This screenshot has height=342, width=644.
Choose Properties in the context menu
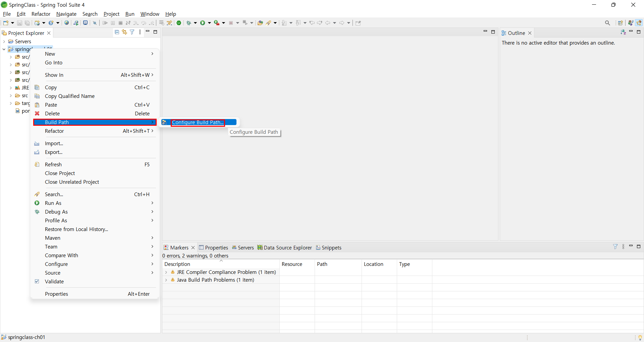click(x=95, y=294)
